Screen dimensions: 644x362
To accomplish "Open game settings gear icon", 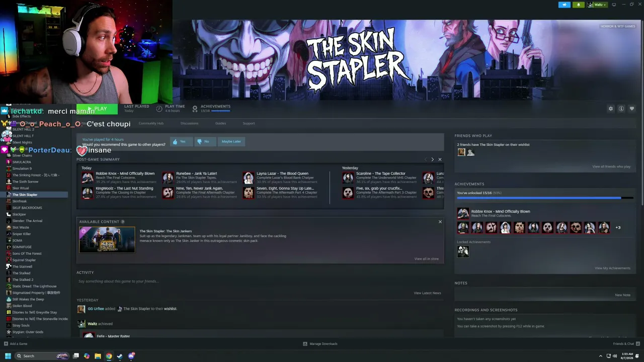I will coord(611,109).
